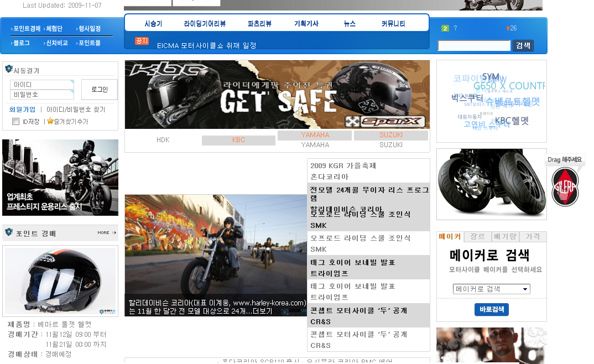Image resolution: width=594 pixels, height=364 pixels.
Task: Click the red Gilera logo badge
Action: (x=565, y=187)
